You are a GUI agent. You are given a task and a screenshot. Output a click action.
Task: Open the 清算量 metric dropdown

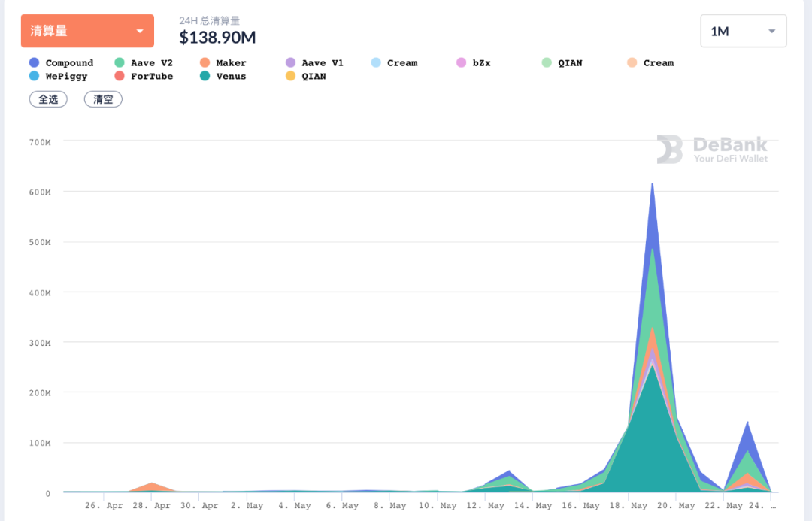(87, 31)
